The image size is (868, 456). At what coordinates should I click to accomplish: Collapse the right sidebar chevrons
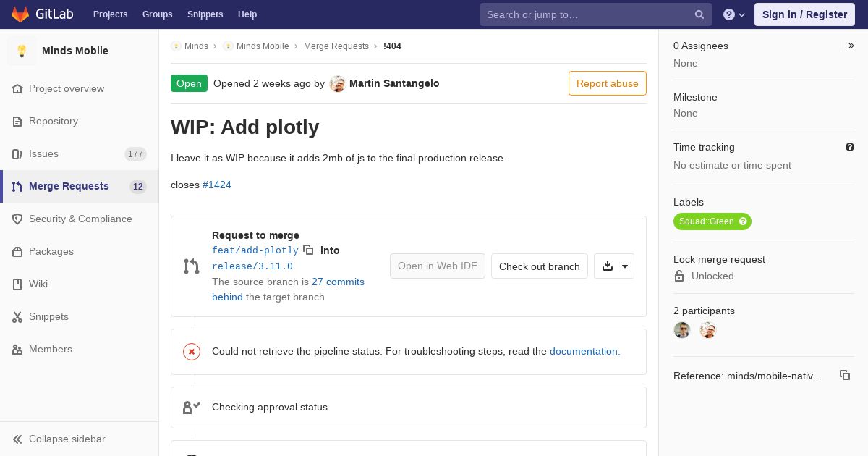(x=851, y=46)
